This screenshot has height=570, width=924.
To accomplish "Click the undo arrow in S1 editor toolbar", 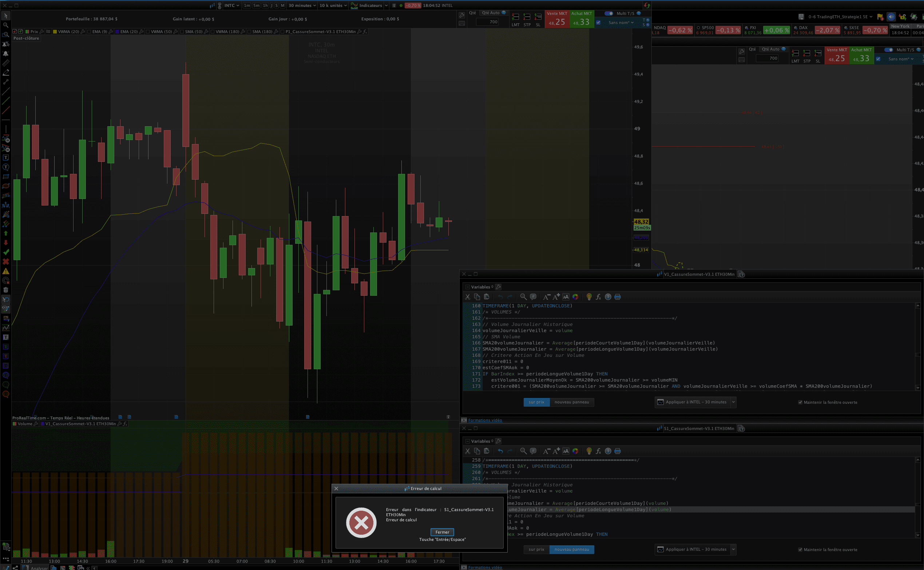I will (500, 451).
